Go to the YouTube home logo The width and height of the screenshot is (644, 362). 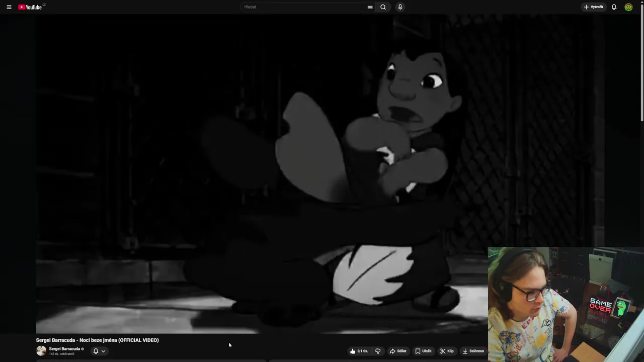(30, 7)
